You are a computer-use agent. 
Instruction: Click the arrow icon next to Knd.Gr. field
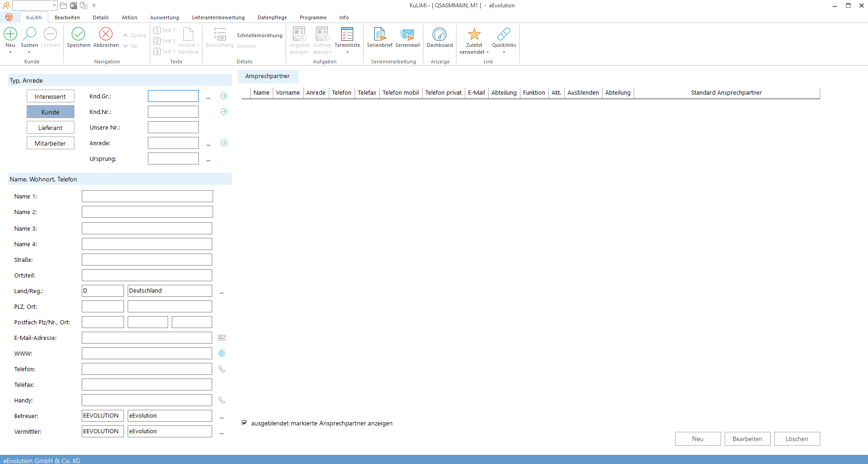click(224, 96)
